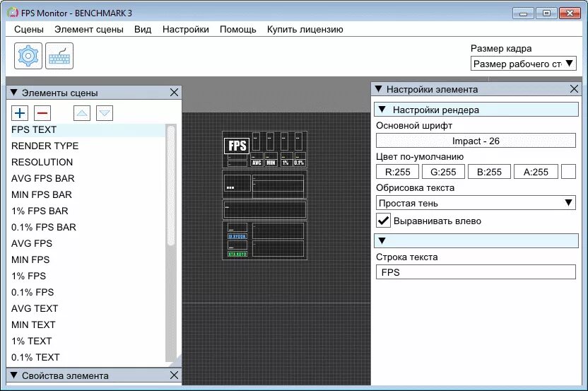
Task: Select 0.1% TEXT list item
Action: click(88, 357)
